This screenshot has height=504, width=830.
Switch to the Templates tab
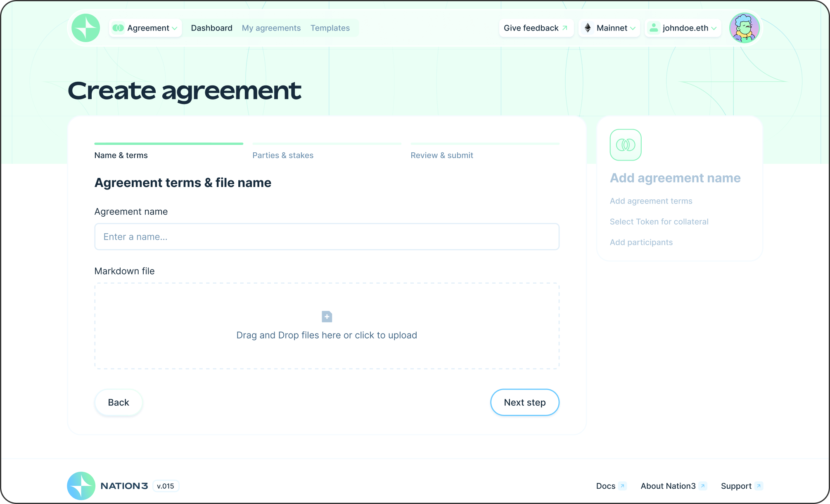click(330, 28)
